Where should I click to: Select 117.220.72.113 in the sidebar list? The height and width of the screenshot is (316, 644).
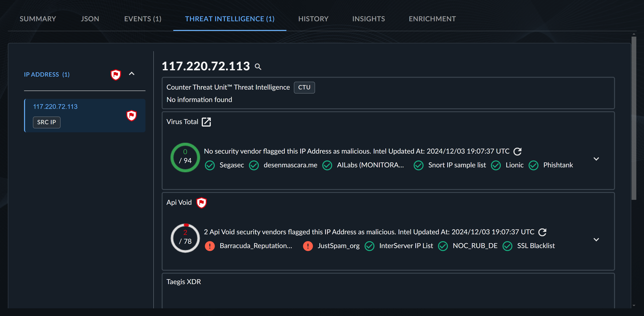pyautogui.click(x=55, y=107)
